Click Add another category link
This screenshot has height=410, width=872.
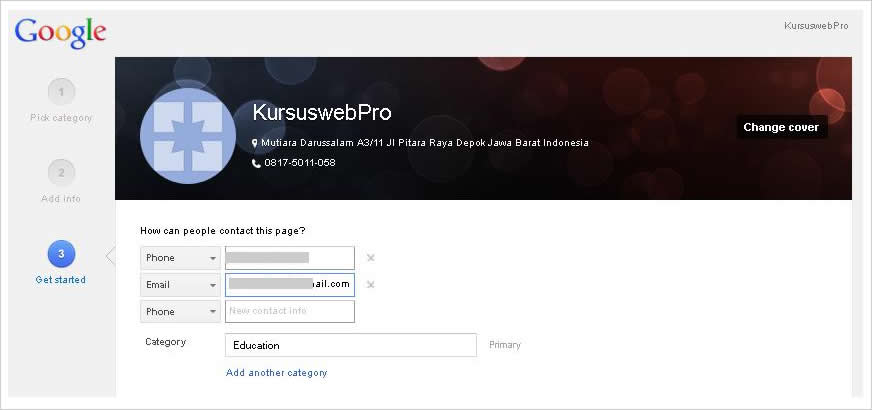[x=276, y=373]
